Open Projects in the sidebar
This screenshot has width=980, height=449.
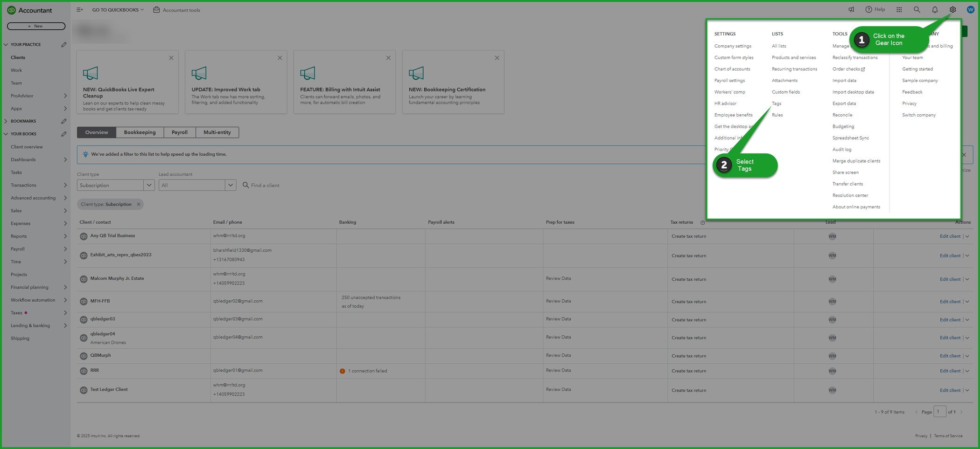pos(19,275)
